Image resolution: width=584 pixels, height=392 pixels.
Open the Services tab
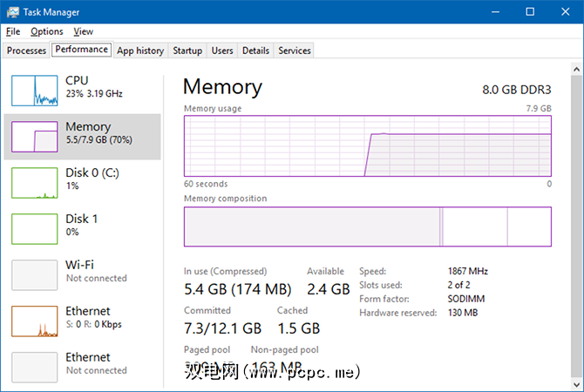[295, 51]
